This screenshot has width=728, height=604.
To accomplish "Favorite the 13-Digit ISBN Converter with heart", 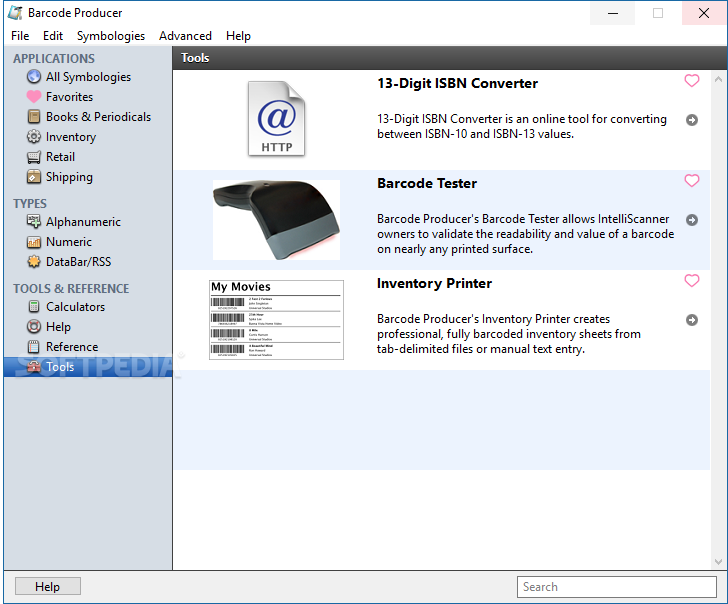I will pos(692,81).
